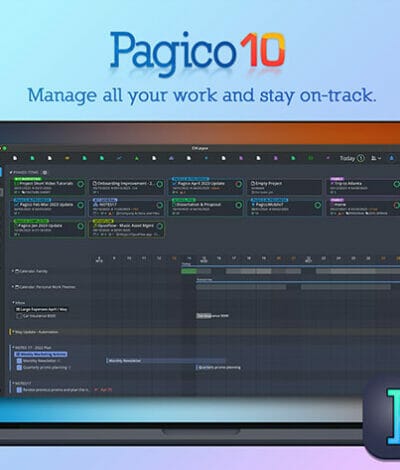Open the NOTES17 pinned card

(127, 207)
